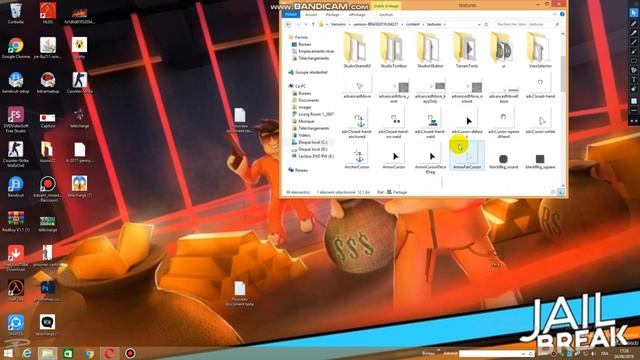
Task: Open Internet Explorer from the taskbar
Action: (x=27, y=353)
